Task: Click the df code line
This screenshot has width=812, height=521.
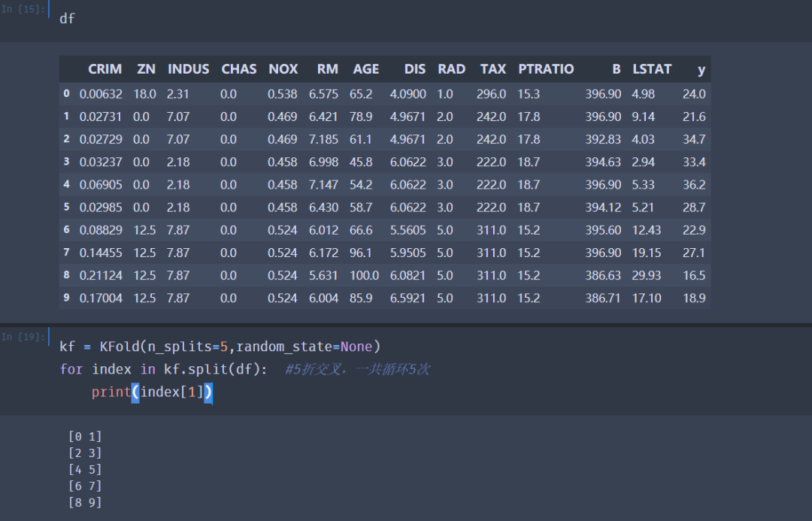Action: click(x=67, y=18)
